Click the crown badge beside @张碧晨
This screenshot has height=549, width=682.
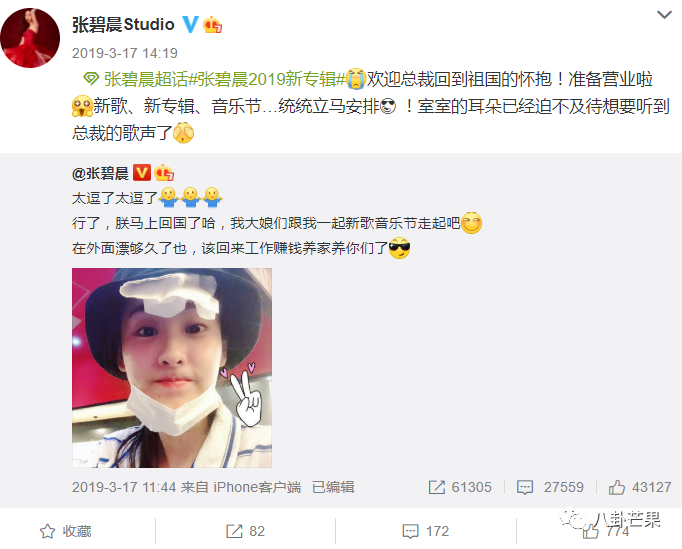(164, 173)
